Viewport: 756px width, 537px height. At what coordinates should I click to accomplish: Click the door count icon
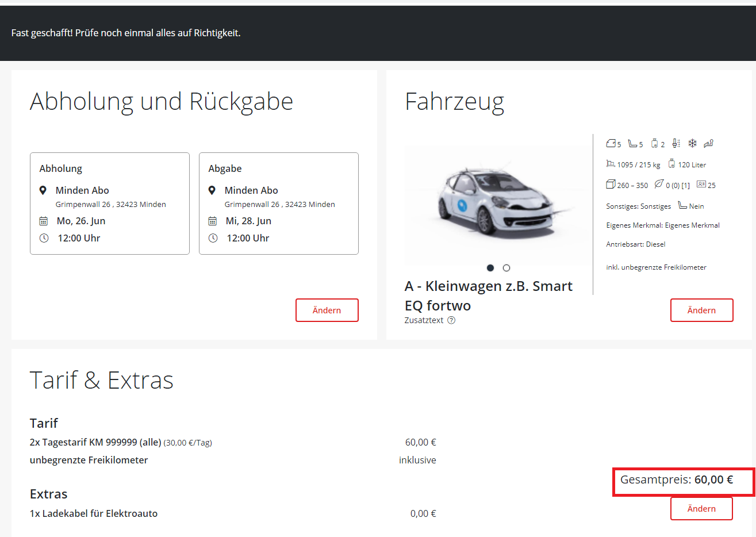[x=611, y=143]
